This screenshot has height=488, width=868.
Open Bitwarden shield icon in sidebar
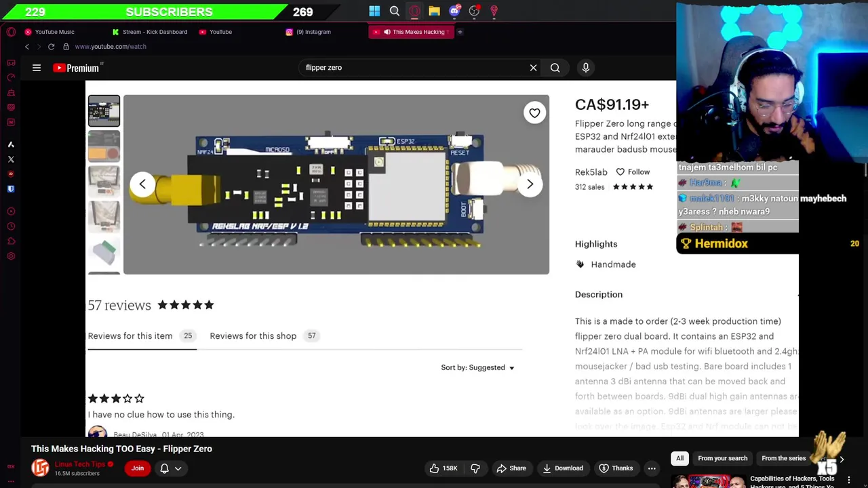coord(11,188)
